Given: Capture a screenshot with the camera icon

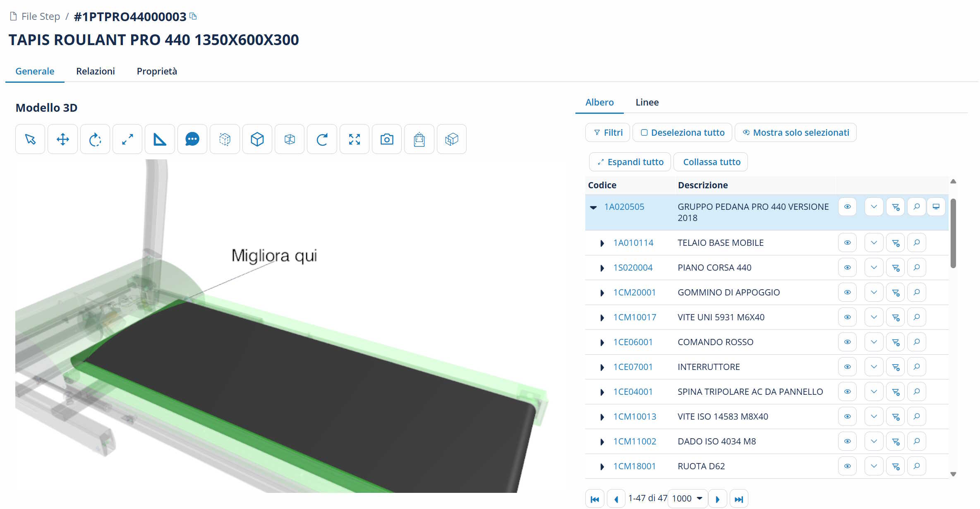Looking at the screenshot, I should (386, 139).
